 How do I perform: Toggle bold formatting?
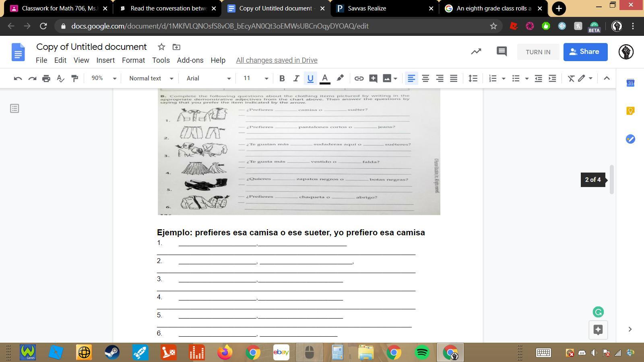coord(282,78)
